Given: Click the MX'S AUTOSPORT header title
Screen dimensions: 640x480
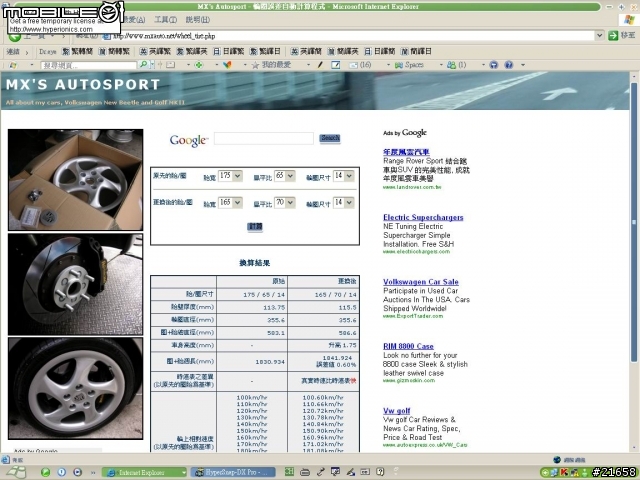Looking at the screenshot, I should tap(83, 84).
